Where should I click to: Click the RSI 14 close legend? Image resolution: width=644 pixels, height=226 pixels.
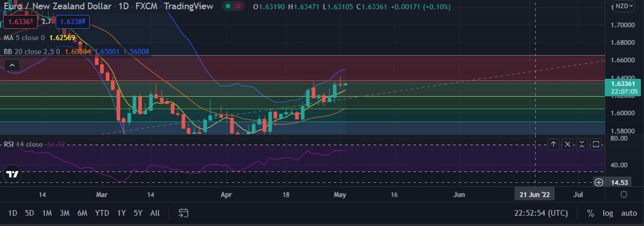(x=23, y=145)
